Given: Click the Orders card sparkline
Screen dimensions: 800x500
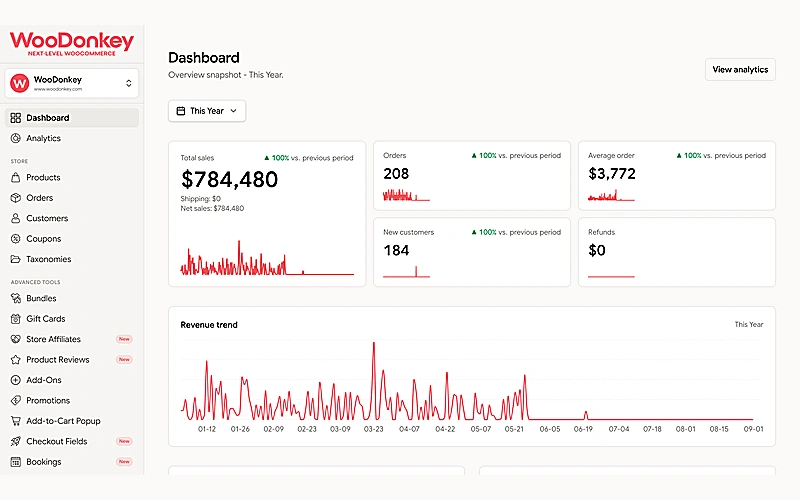Looking at the screenshot, I should click(406, 195).
